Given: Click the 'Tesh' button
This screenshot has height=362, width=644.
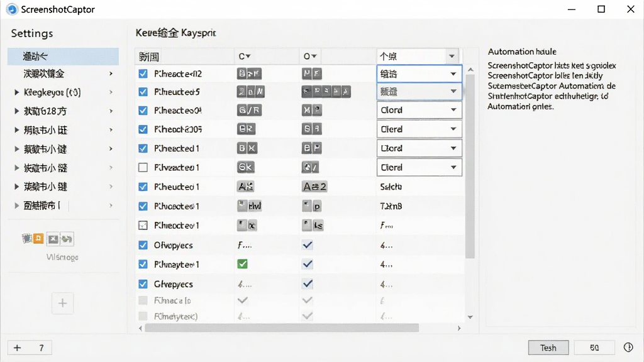Looking at the screenshot, I should tap(548, 348).
